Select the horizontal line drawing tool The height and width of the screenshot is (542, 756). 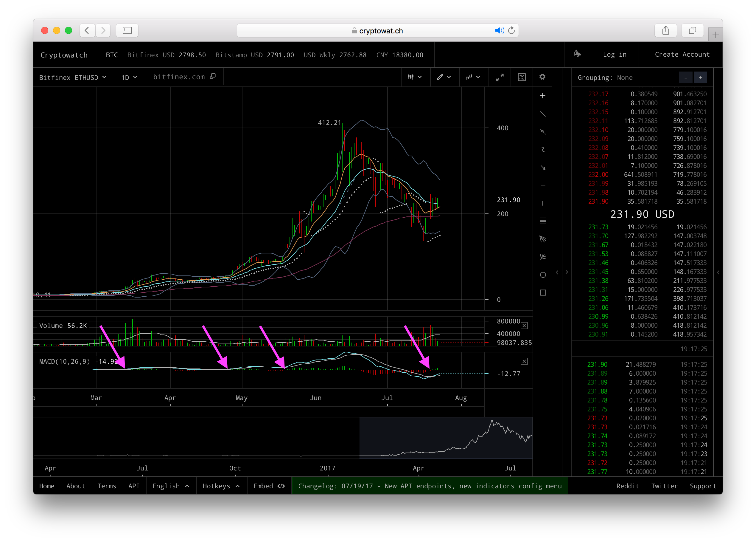click(x=543, y=185)
